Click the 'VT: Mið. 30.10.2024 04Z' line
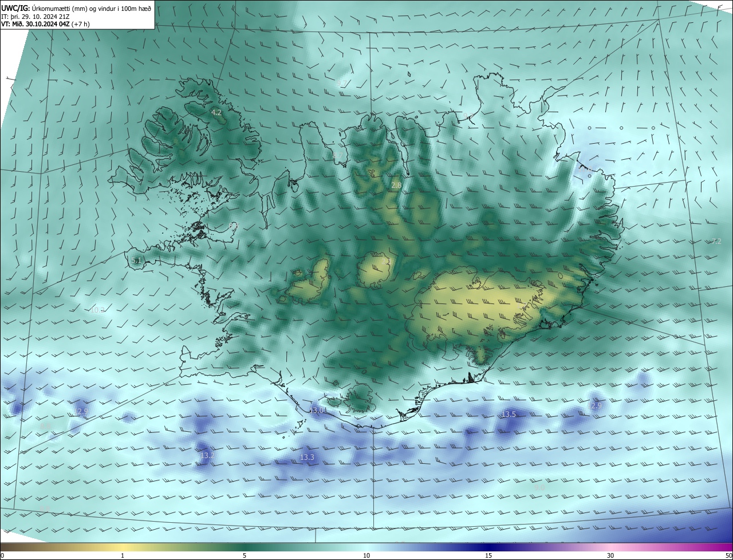This screenshot has height=560, width=733. pyautogui.click(x=37, y=24)
